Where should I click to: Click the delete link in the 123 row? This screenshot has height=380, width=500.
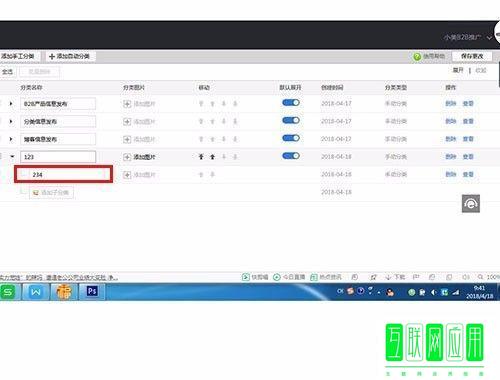pos(451,157)
